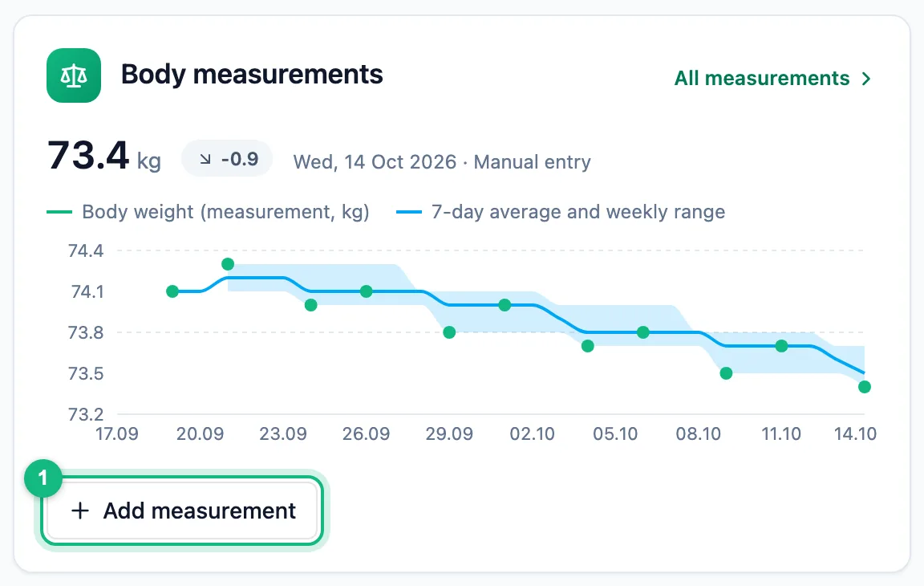Select the first data point on the chart
This screenshot has height=586, width=924.
(172, 291)
